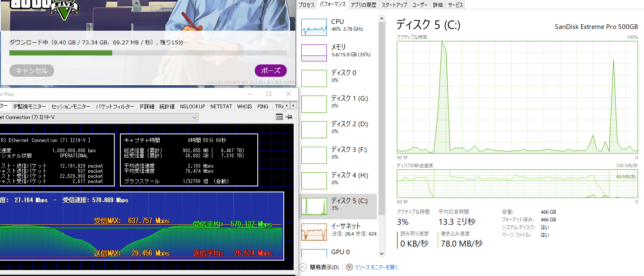Screen dimensions: 644x276
Task: Open the 統計値 tab
Action: [167, 107]
